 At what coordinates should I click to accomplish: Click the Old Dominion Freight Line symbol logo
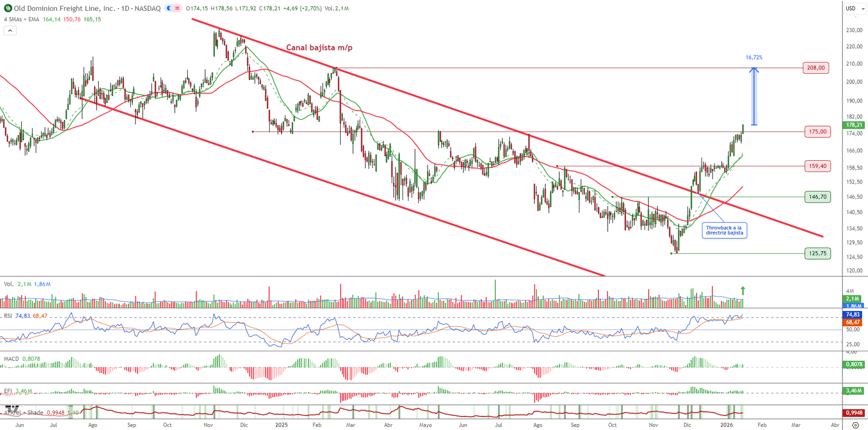click(x=8, y=9)
